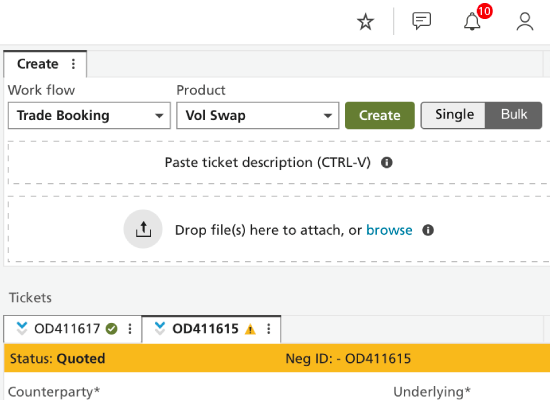Open OD411615 ticket options menu
The image size is (550, 400).
point(268,329)
